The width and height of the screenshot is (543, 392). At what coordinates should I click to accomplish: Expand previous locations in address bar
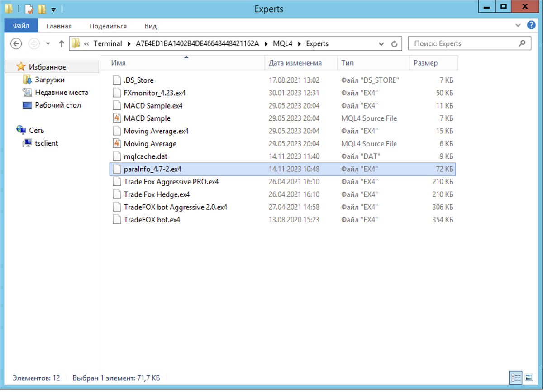(x=382, y=44)
